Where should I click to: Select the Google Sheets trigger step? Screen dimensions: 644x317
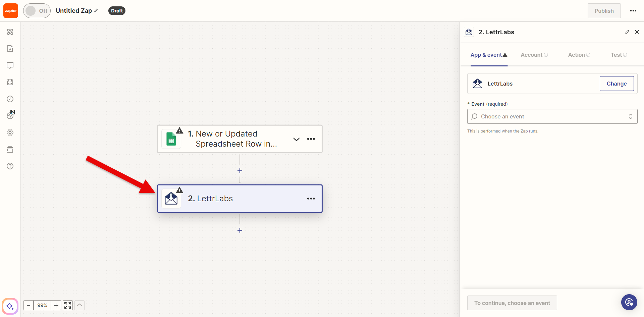240,139
